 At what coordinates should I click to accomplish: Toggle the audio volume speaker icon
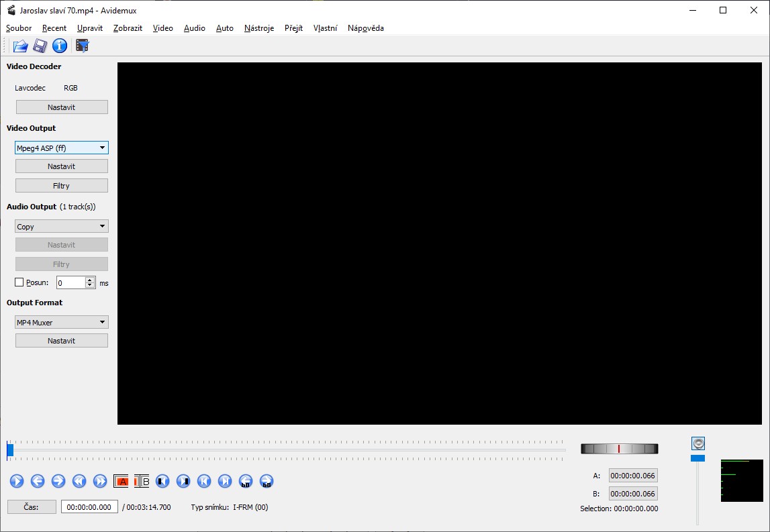(698, 443)
